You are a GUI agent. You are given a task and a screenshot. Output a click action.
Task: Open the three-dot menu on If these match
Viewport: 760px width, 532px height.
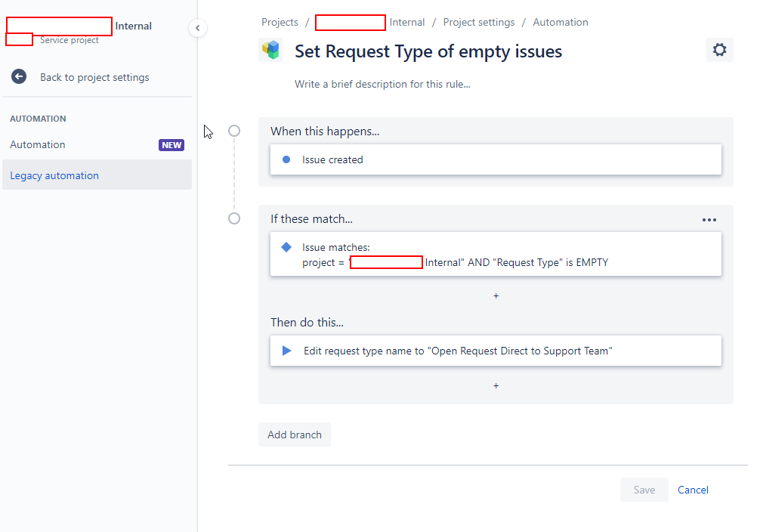click(709, 219)
